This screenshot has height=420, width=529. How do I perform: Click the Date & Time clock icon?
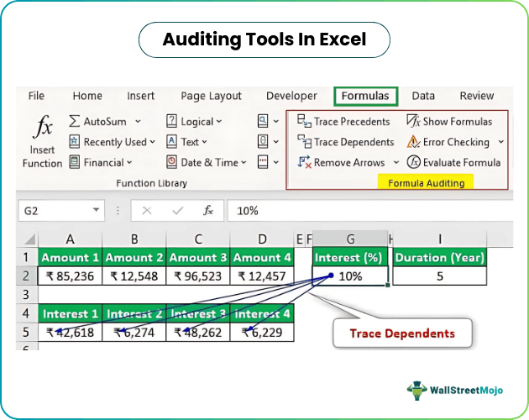171,162
